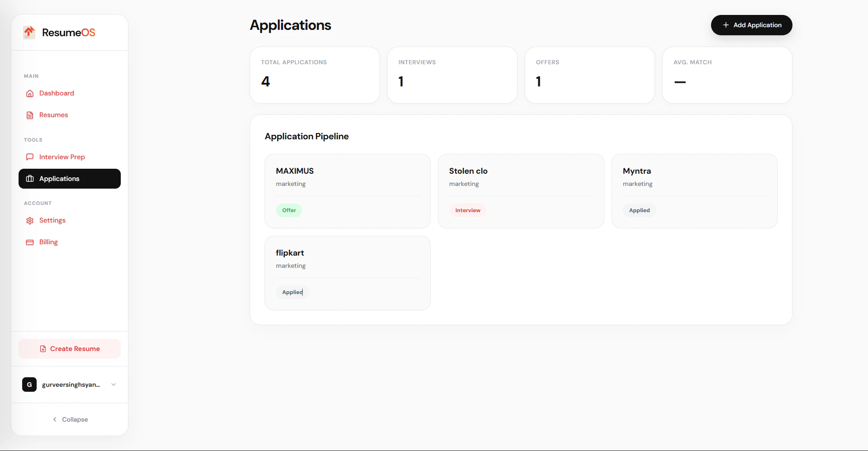Open Interview Prep via its chat icon
The height and width of the screenshot is (451, 868).
coord(29,157)
